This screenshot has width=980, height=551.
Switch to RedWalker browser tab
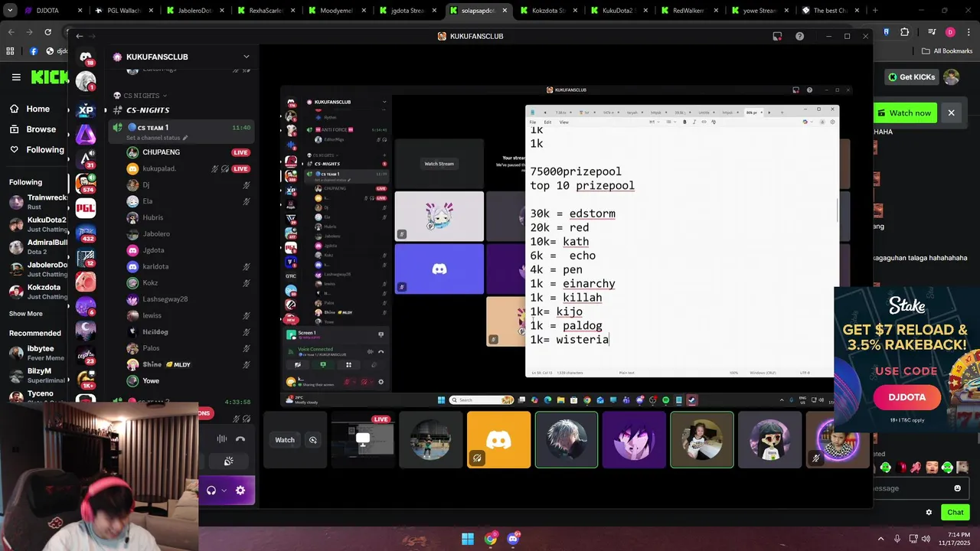click(x=688, y=11)
